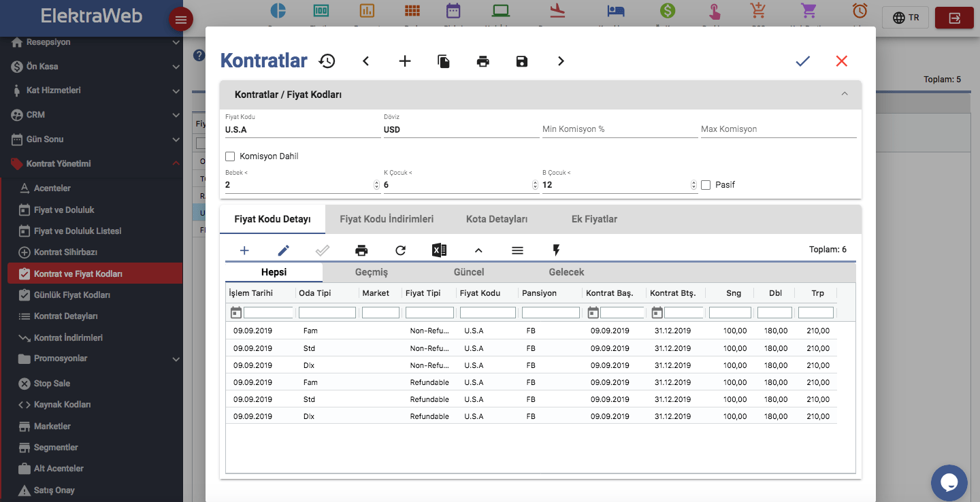Open the purple shopping cart icon in the top bar
Screen dimensions: 980x502
pos(808,11)
